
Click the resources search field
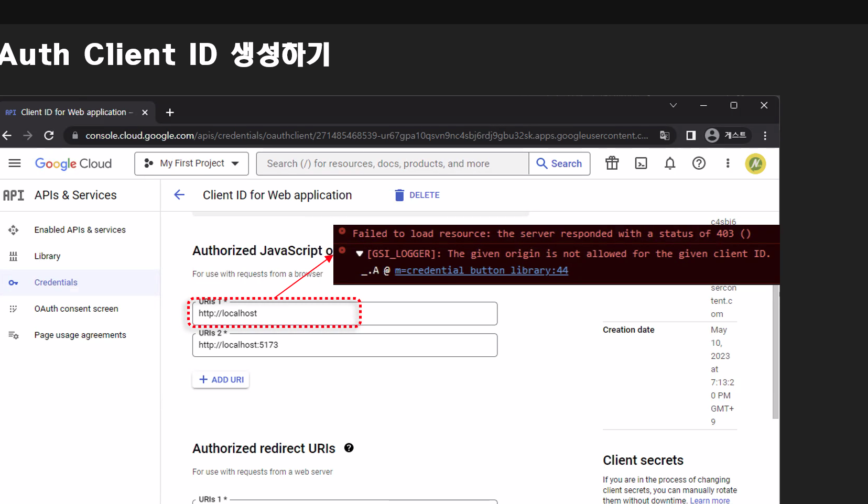tap(392, 163)
